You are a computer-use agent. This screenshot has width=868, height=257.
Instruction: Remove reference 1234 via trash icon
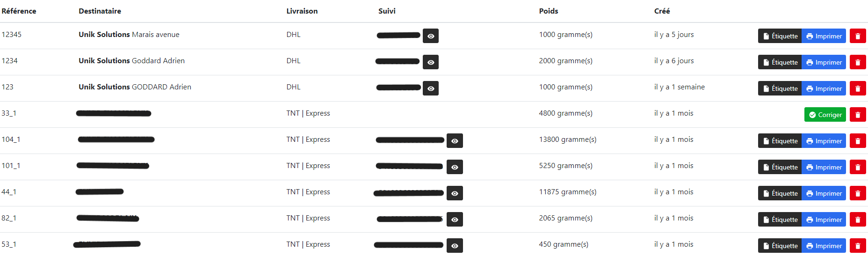[858, 62]
